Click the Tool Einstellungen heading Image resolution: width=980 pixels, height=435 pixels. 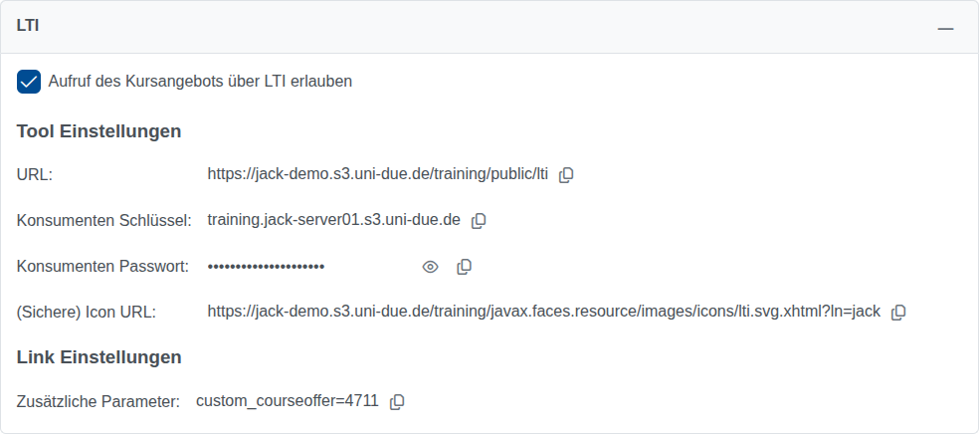click(x=98, y=131)
